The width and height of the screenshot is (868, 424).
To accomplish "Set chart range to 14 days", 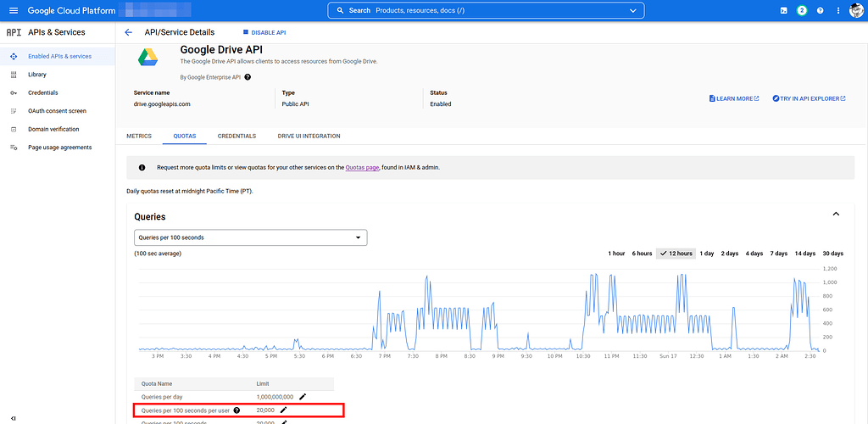I will (x=805, y=254).
